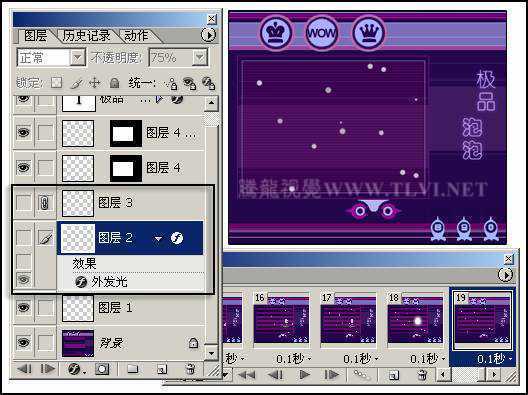Go to previous frame from the Layers panel bottom

(x=24, y=369)
